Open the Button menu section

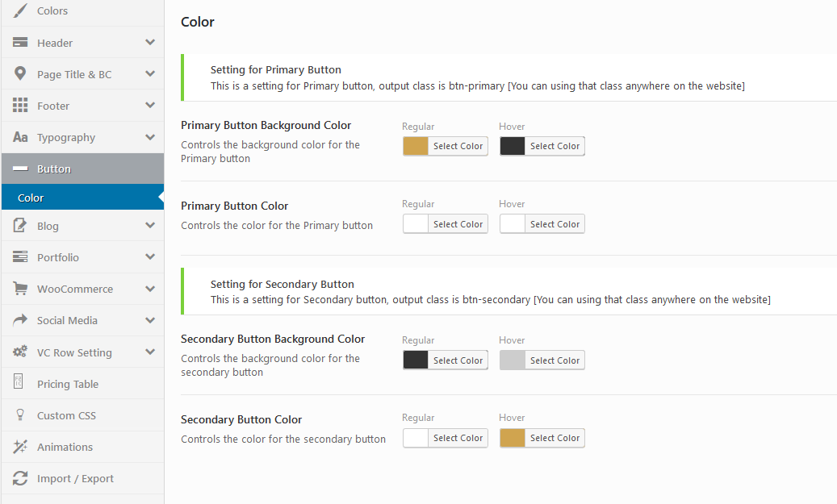click(54, 169)
